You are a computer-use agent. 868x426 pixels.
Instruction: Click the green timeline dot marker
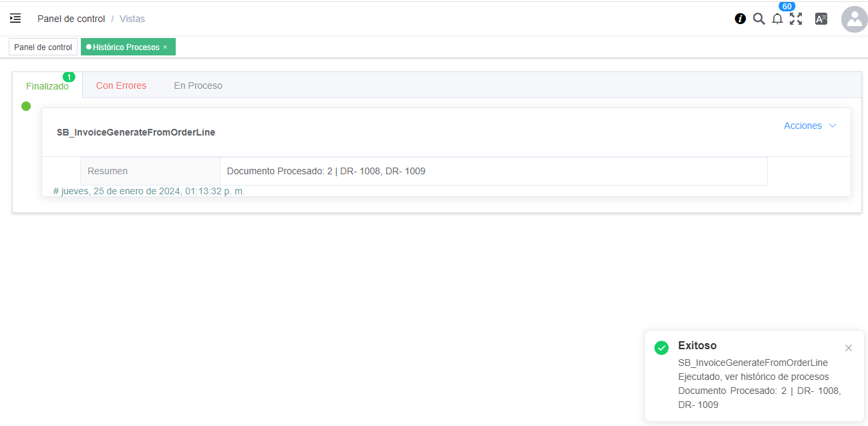26,106
